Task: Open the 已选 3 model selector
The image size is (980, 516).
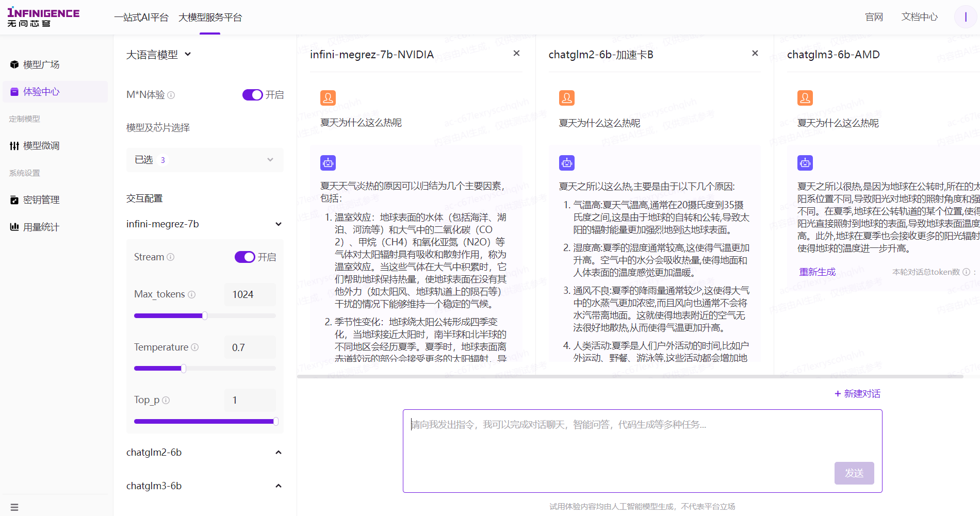Action: click(205, 160)
